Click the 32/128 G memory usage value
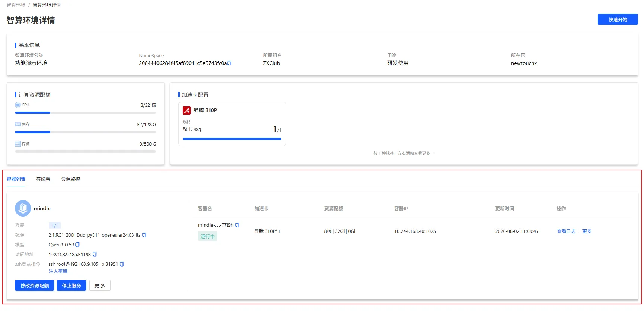This screenshot has width=644, height=311. point(146,124)
